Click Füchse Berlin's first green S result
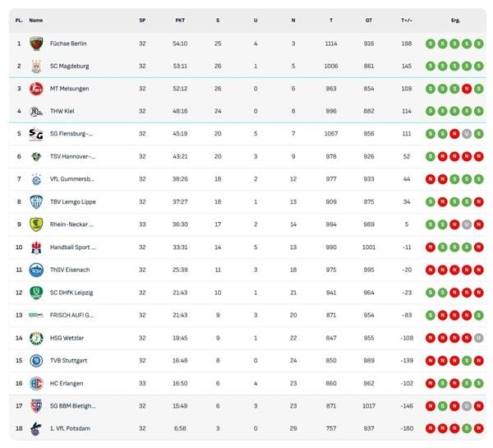The width and height of the screenshot is (493, 448). (430, 44)
